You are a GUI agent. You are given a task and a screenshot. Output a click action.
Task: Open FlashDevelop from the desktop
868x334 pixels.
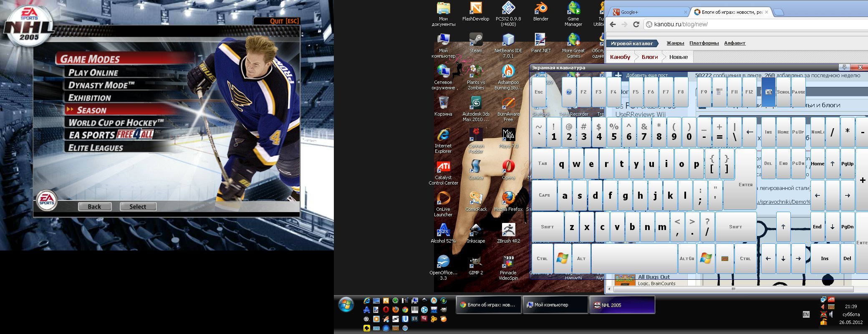pos(476,12)
